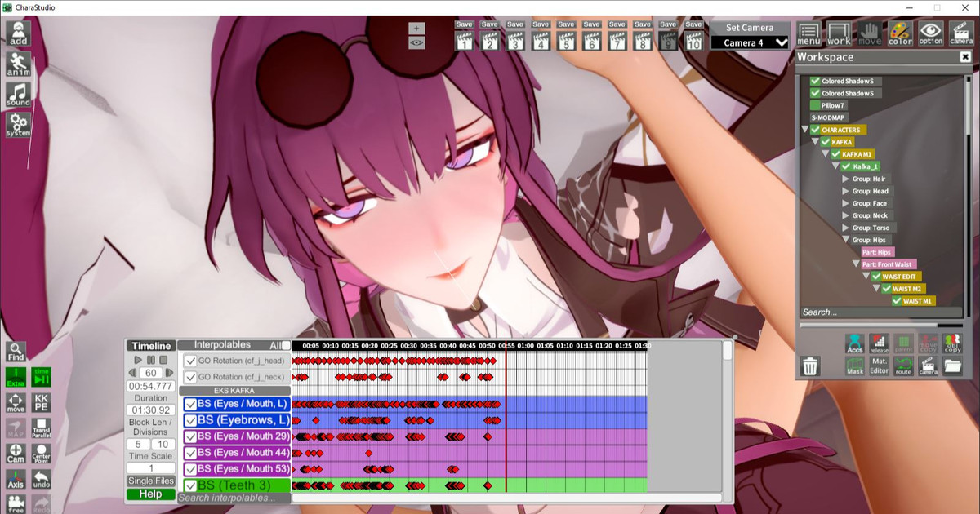Click the Accs icon in Workspace

click(855, 343)
